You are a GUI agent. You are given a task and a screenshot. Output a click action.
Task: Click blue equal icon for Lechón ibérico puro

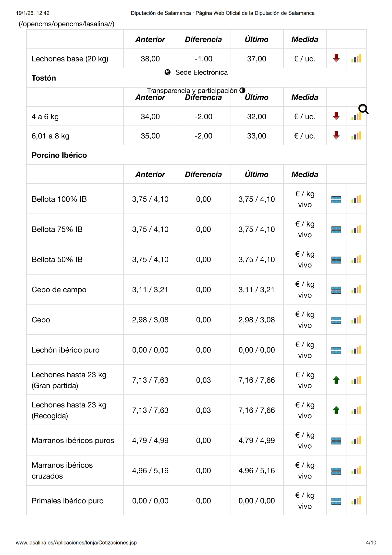pos(336,350)
